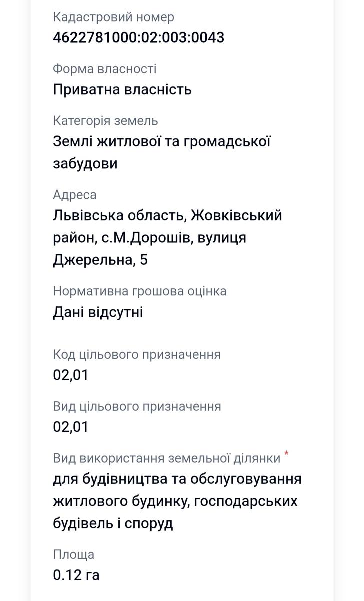Image resolution: width=364 pixels, height=601 pixels.
Task: Select the 'Приватна власність' value
Action: pos(122,90)
